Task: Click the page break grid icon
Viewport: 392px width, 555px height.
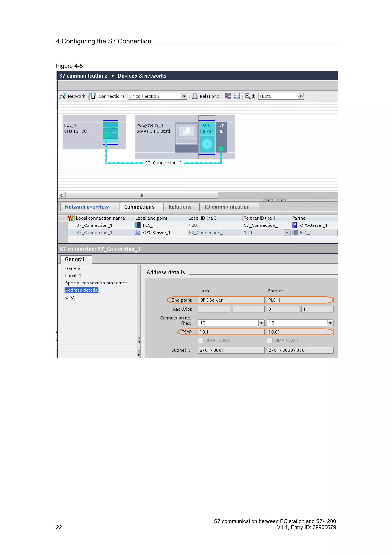Action: 237,96
